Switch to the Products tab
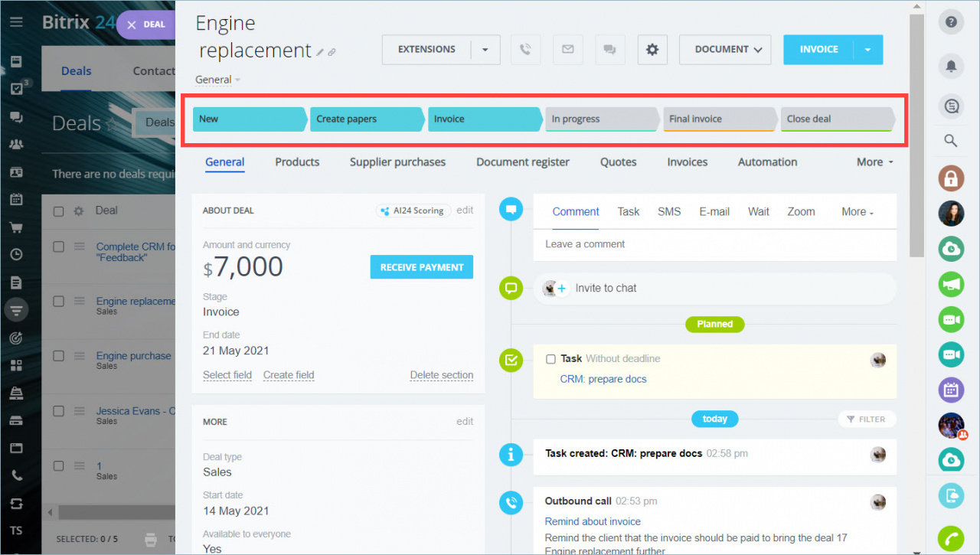 tap(297, 162)
